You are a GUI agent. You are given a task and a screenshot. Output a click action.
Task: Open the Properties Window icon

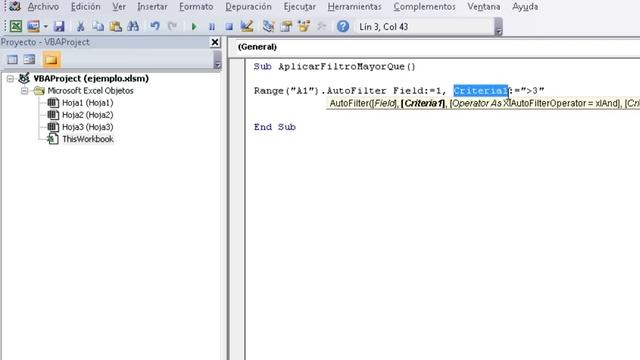[286, 27]
